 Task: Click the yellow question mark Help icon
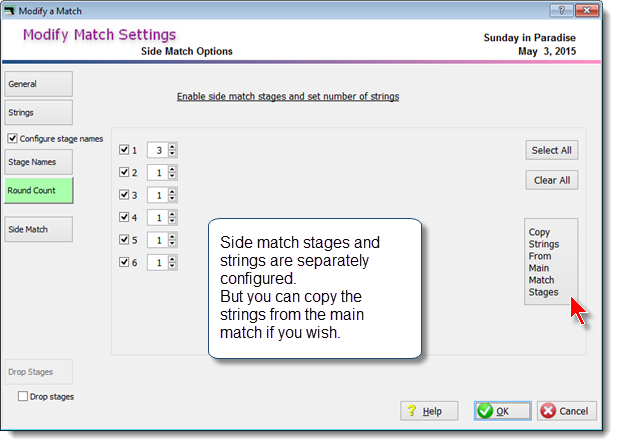pyautogui.click(x=411, y=411)
